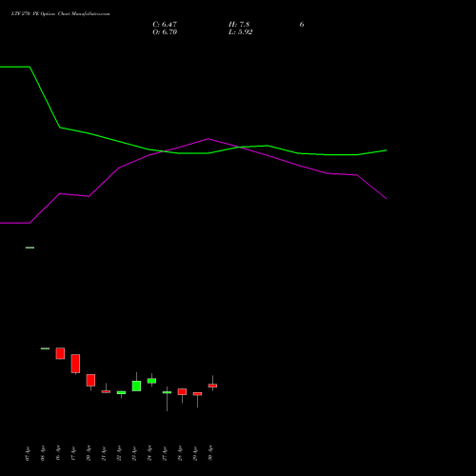The height and width of the screenshot is (476, 476).
Task: Click the '27 Apr' date axis label
Action: (x=165, y=454)
